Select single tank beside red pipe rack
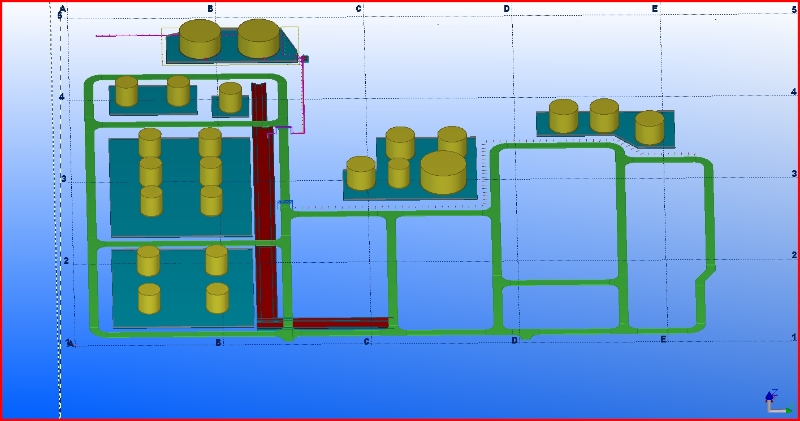 [230, 97]
